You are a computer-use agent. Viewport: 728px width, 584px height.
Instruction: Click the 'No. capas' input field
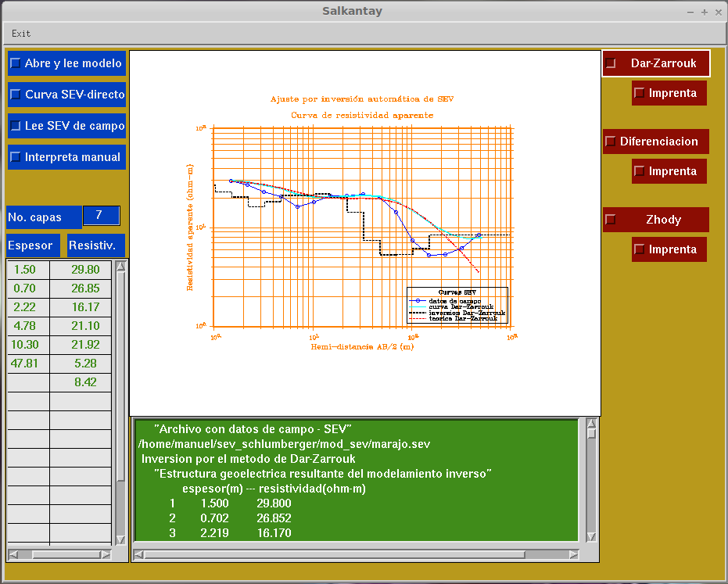[x=102, y=215]
